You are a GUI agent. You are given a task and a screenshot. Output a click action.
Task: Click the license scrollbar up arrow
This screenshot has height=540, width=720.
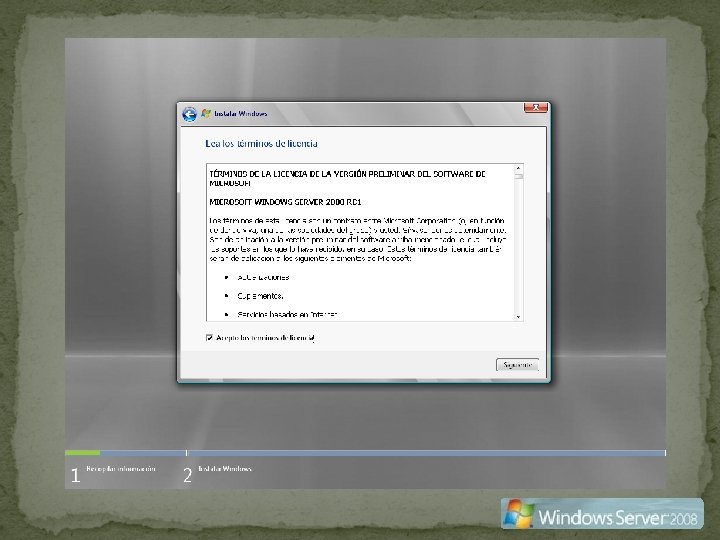[518, 169]
